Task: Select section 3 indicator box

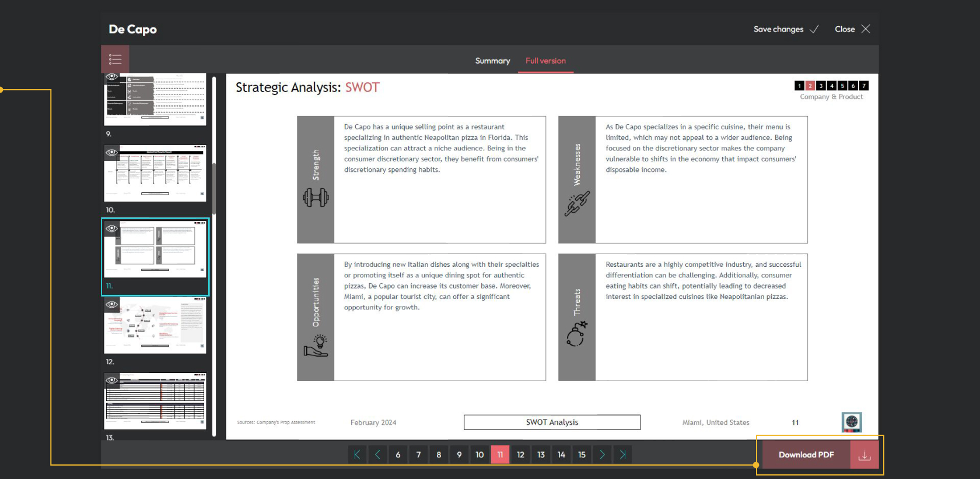Action: coord(821,86)
